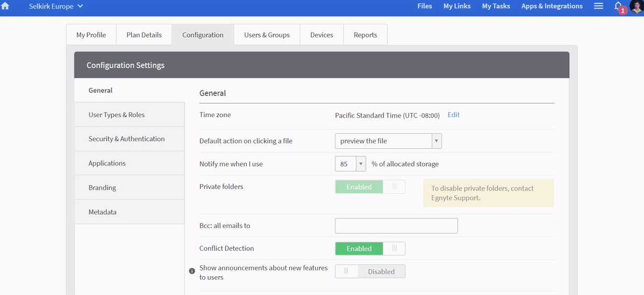Open the default file click action dropdown
The image size is (644, 295).
(388, 141)
